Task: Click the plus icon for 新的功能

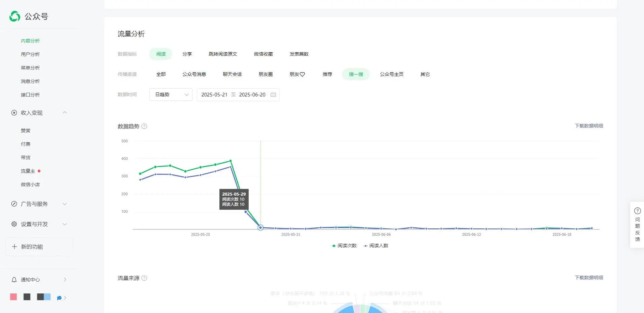Action: tap(14, 247)
